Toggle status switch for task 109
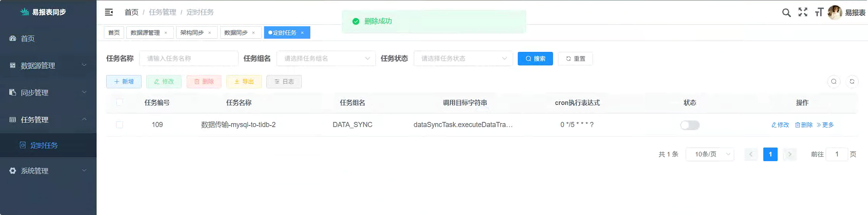The width and height of the screenshot is (868, 215). pyautogui.click(x=690, y=125)
